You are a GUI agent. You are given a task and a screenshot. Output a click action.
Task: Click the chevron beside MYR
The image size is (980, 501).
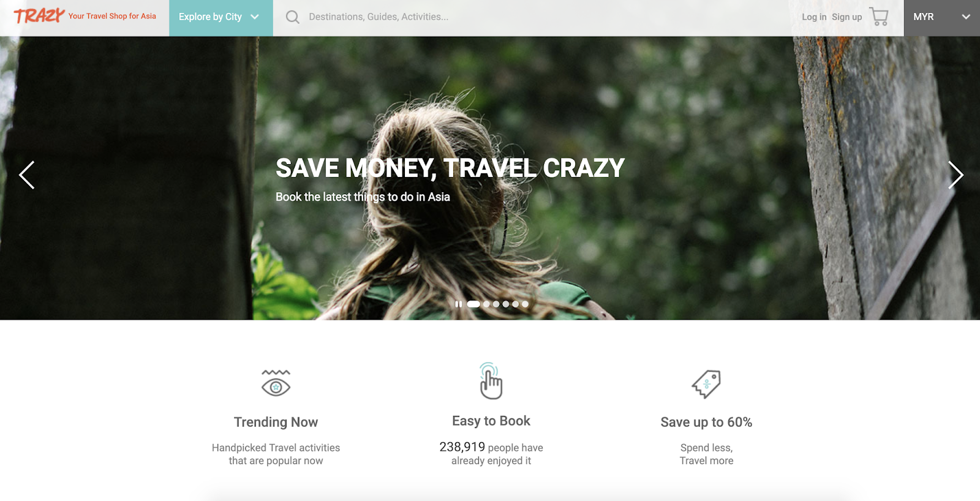click(966, 17)
